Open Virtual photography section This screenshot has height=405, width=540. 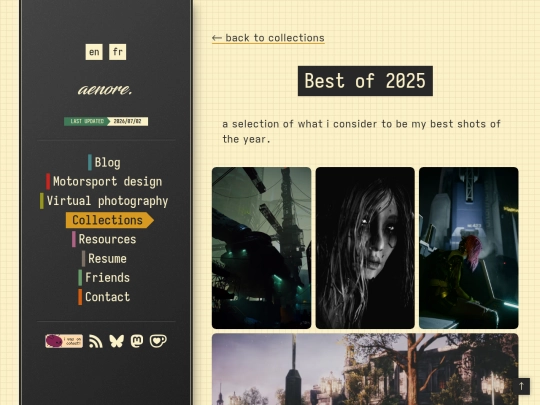pos(104,201)
